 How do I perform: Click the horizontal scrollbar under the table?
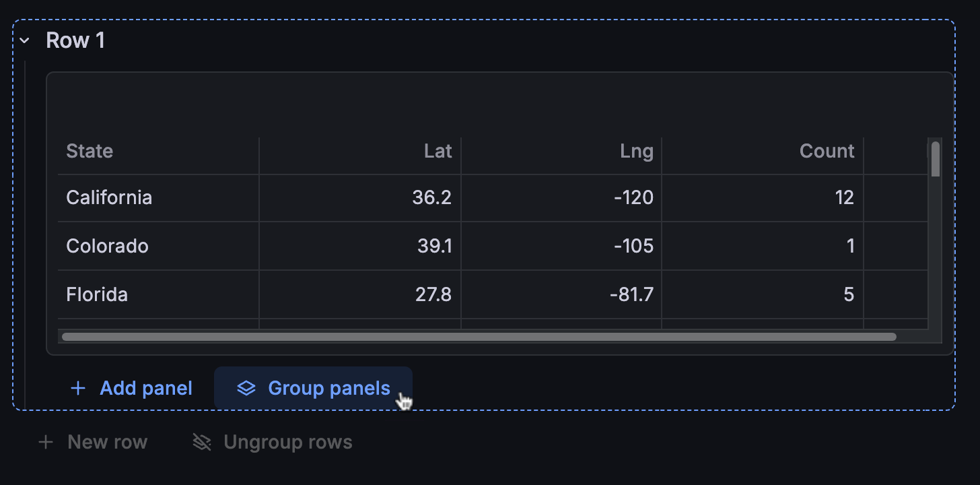[x=478, y=336]
